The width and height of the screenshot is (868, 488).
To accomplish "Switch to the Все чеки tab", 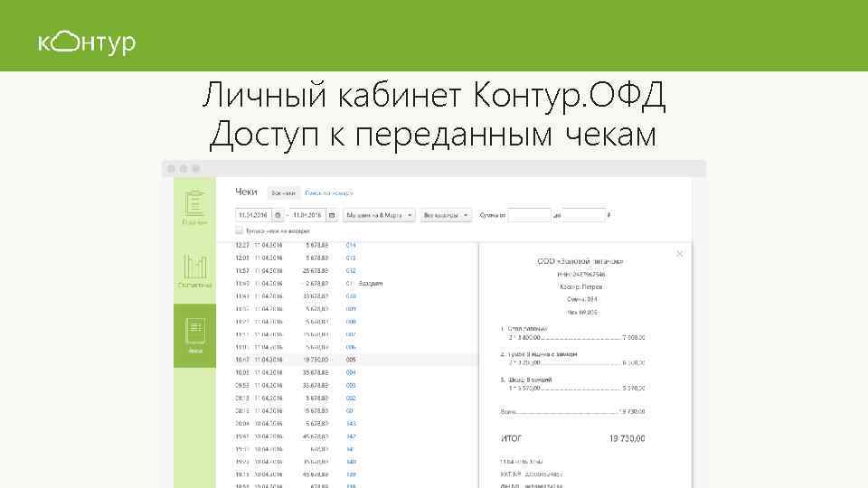I will coord(283,193).
